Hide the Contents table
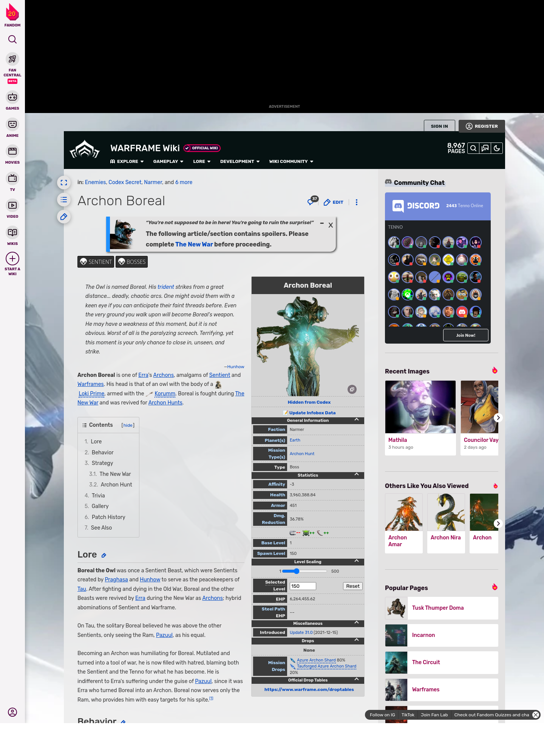 (128, 425)
